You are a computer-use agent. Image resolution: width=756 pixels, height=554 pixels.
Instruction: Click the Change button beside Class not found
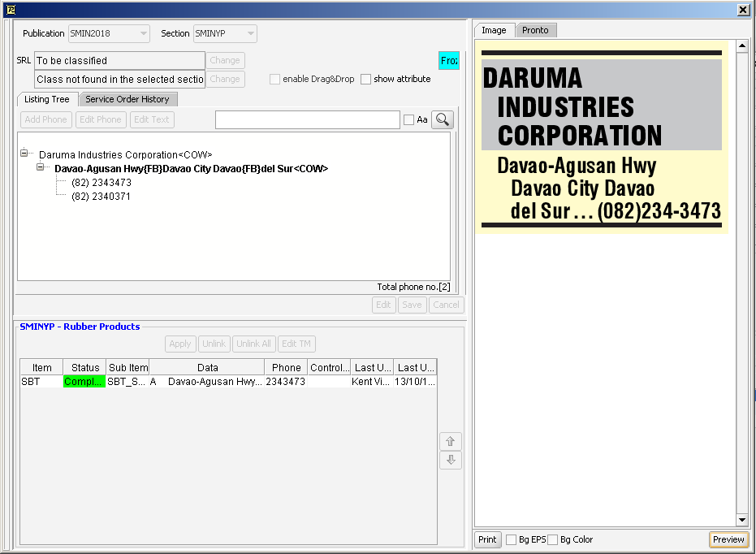(225, 79)
